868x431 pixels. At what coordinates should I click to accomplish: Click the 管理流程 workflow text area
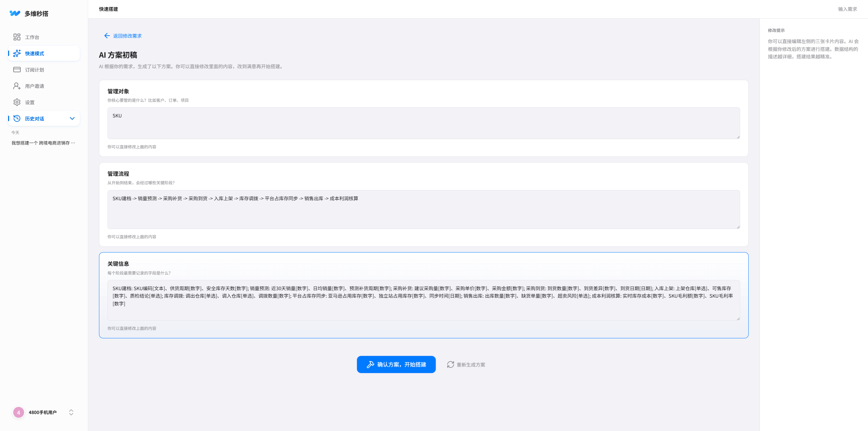click(423, 210)
